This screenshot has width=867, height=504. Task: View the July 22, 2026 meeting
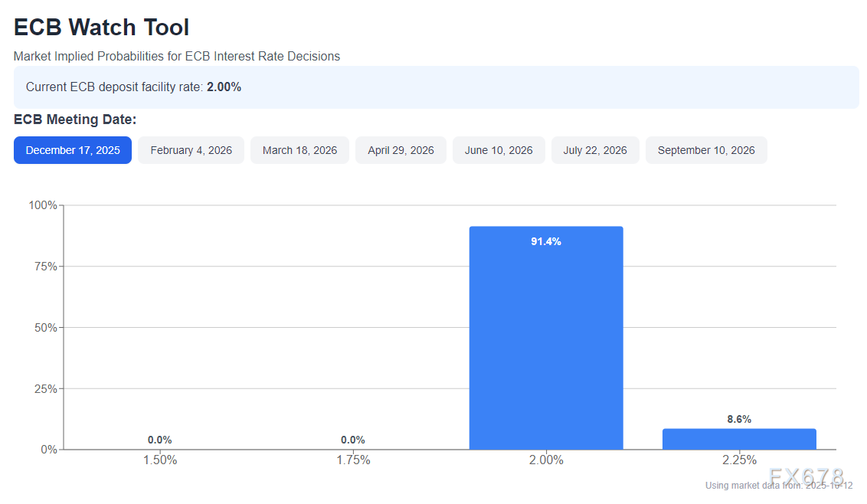595,150
